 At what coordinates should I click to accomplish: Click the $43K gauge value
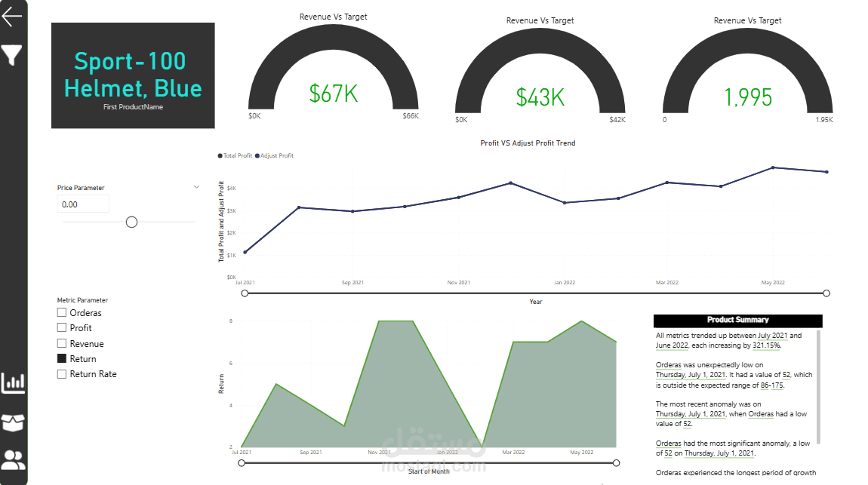coord(540,97)
